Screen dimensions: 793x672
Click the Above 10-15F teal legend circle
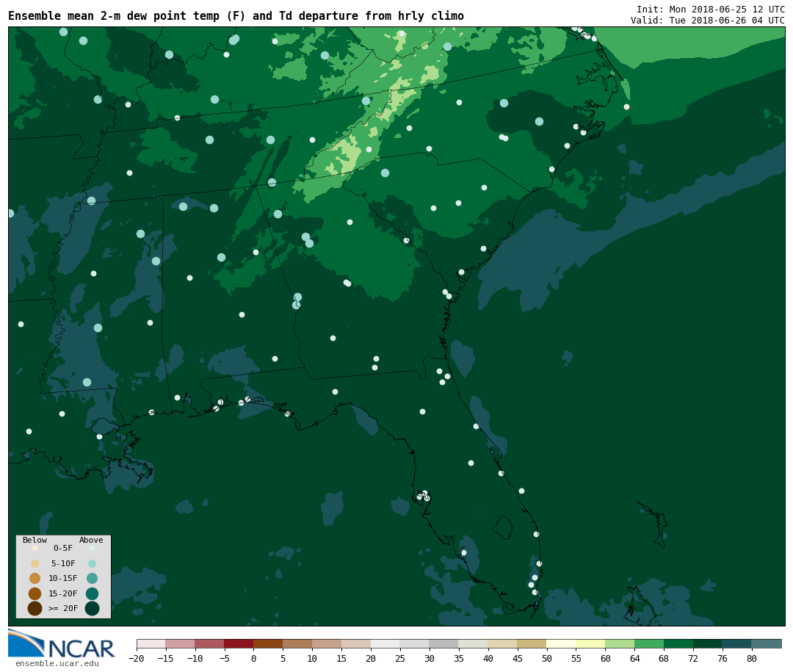92,579
